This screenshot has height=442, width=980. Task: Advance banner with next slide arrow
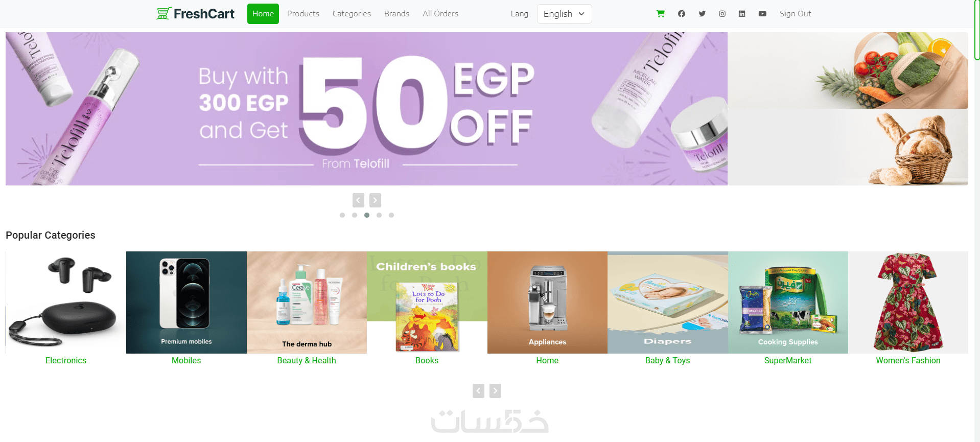375,200
